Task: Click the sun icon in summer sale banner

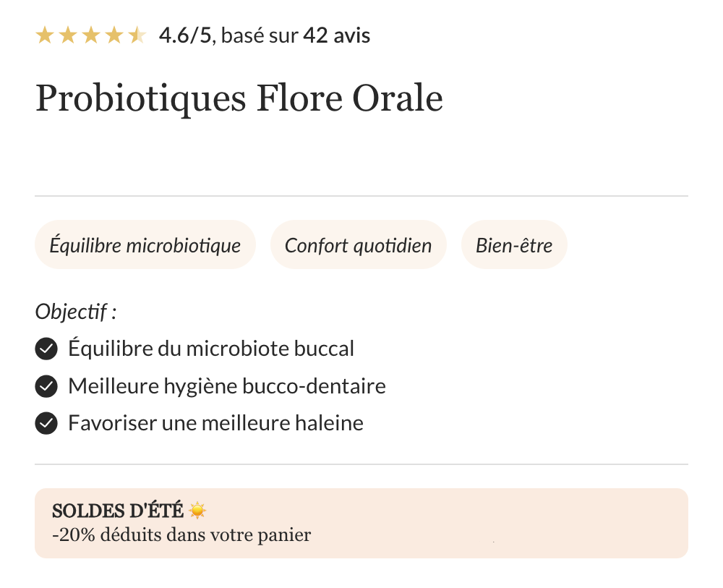Action: coord(197,511)
